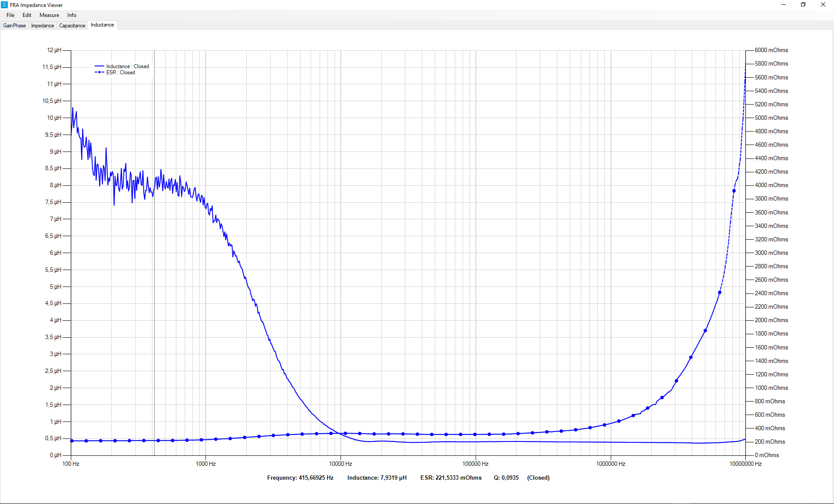Click the 6000 mOhms right axis label
The height and width of the screenshot is (504, 834).
click(771, 50)
